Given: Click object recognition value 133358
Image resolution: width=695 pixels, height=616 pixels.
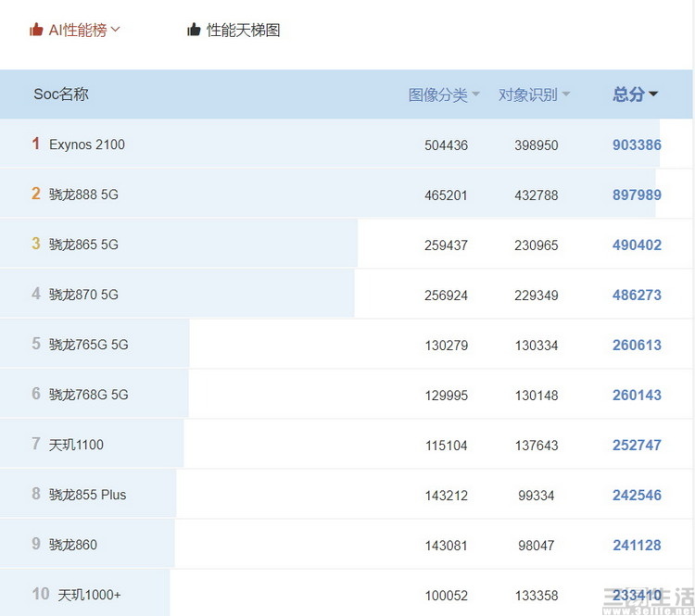Looking at the screenshot, I should [537, 596].
